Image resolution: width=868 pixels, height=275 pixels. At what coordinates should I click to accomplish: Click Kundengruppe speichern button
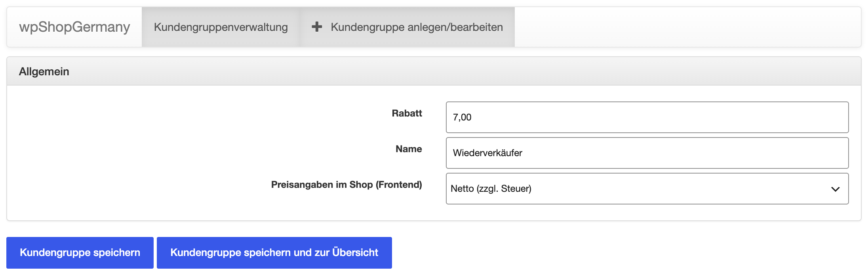(x=80, y=253)
